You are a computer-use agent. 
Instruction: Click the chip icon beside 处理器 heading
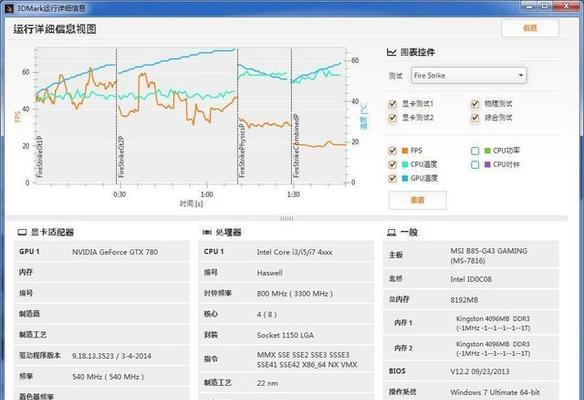click(207, 232)
